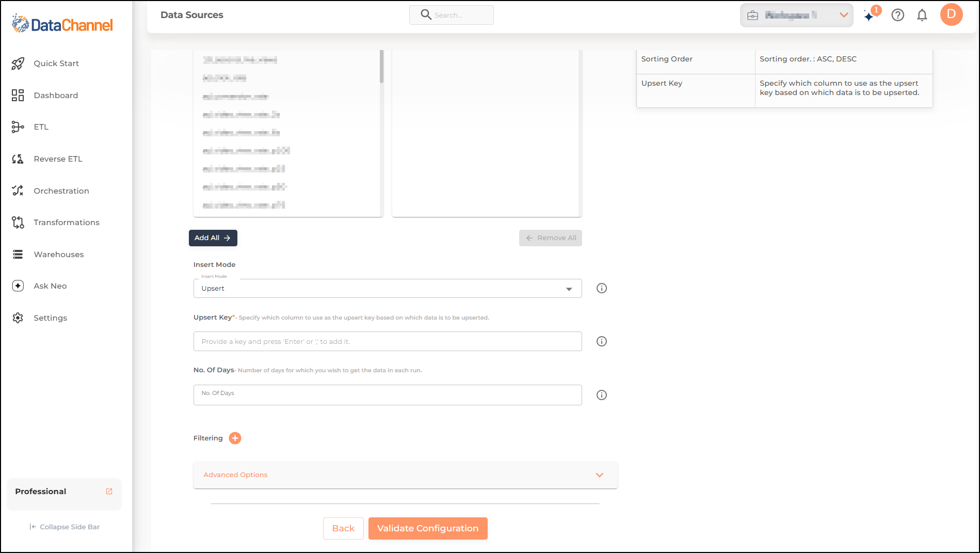Click the Filtering label
Viewport: 980px width, 553px height.
click(208, 438)
